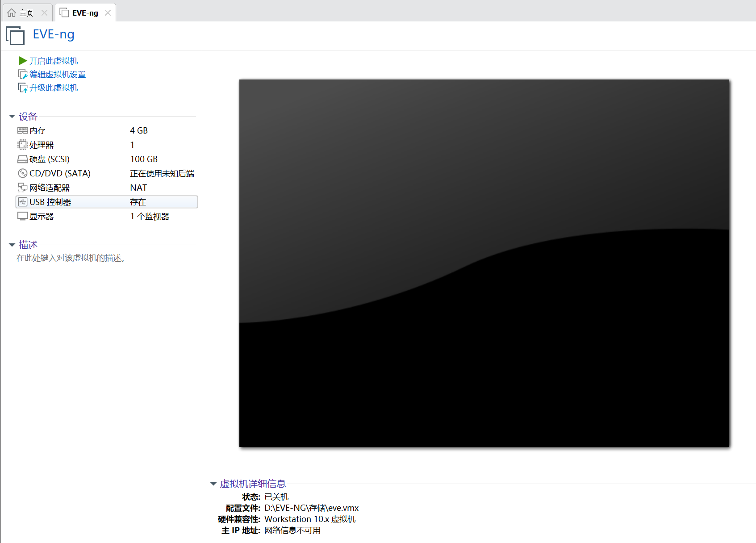Click the USB 控制器 controller icon
This screenshot has width=756, height=543.
click(x=22, y=202)
